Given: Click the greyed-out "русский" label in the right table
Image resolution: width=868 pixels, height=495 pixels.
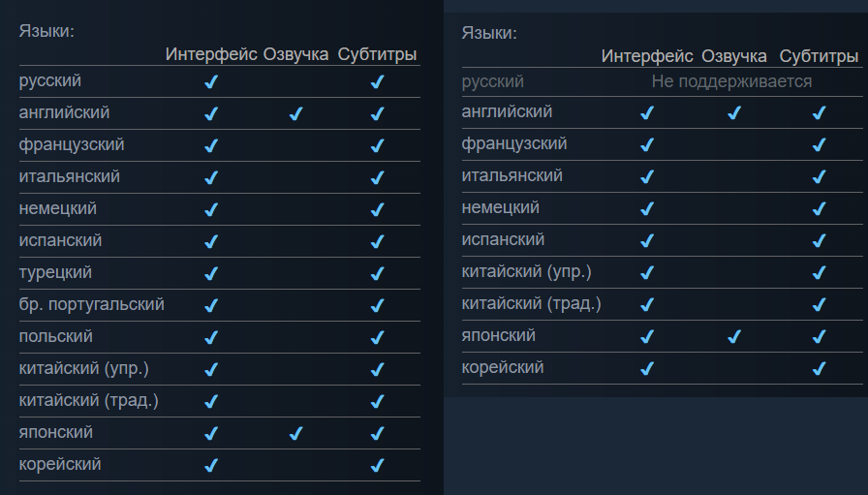Looking at the screenshot, I should pyautogui.click(x=492, y=81).
